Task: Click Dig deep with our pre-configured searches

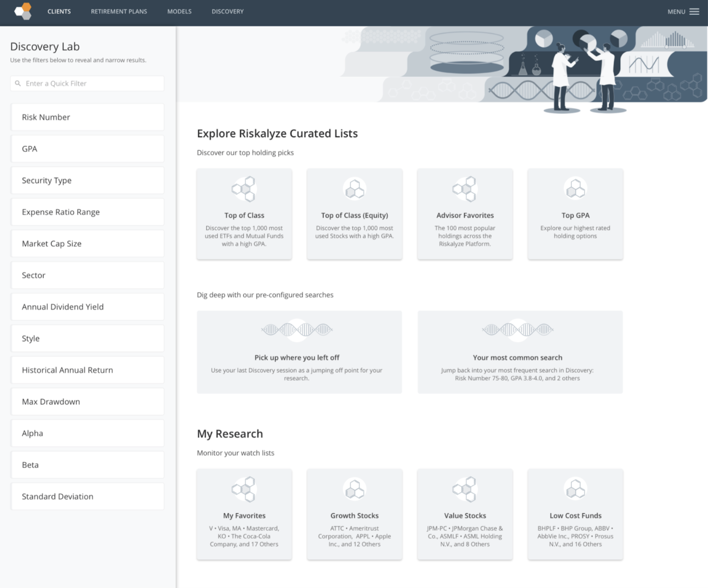Action: pos(265,295)
